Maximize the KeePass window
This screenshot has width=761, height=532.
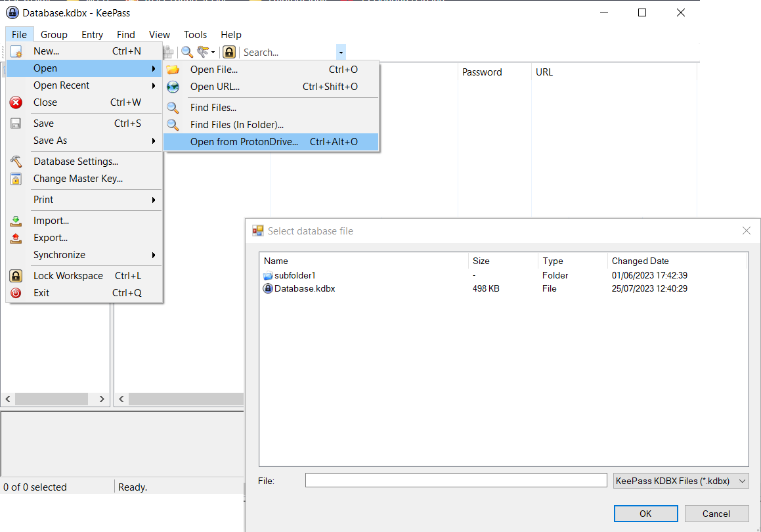(642, 12)
